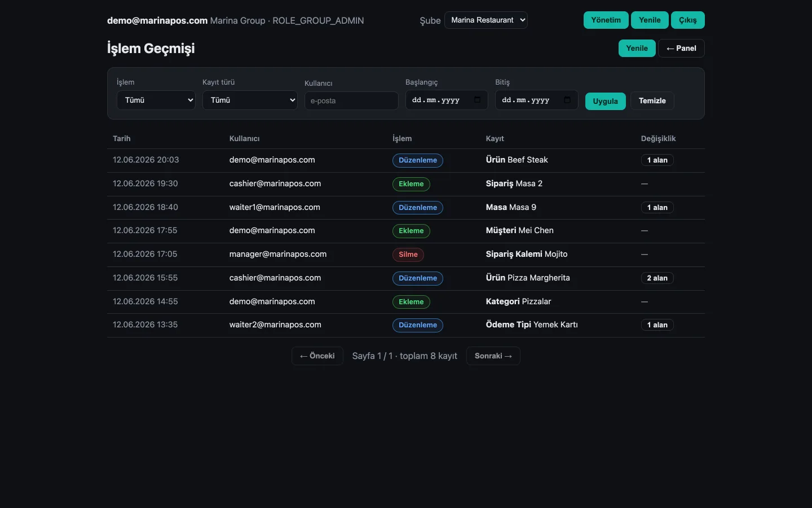Open calendar picker icon in Başlangıç date field
This screenshot has height=508, width=812.
coord(478,100)
